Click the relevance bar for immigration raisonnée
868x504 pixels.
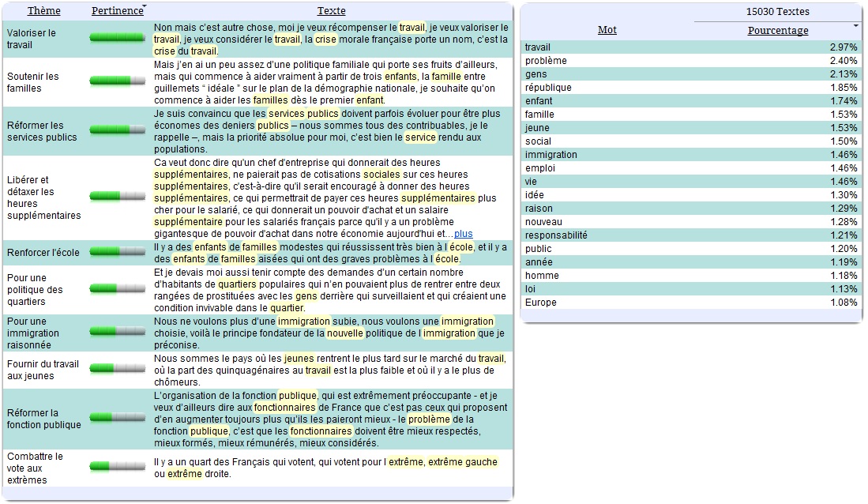[x=118, y=332]
